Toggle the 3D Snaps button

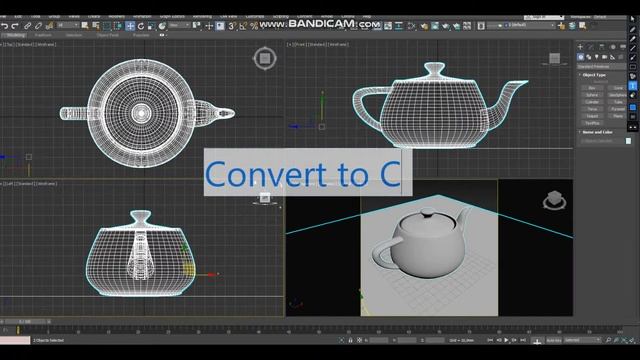(x=232, y=26)
